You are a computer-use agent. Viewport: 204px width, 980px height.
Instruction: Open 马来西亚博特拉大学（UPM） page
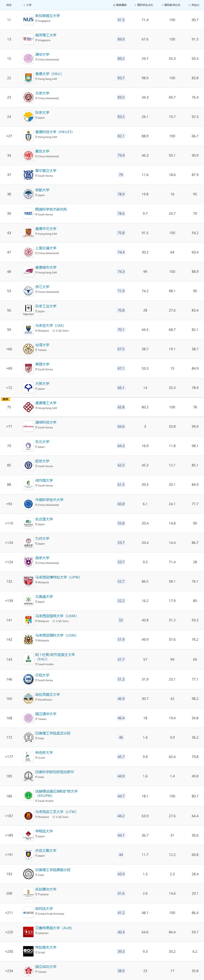pos(58,577)
